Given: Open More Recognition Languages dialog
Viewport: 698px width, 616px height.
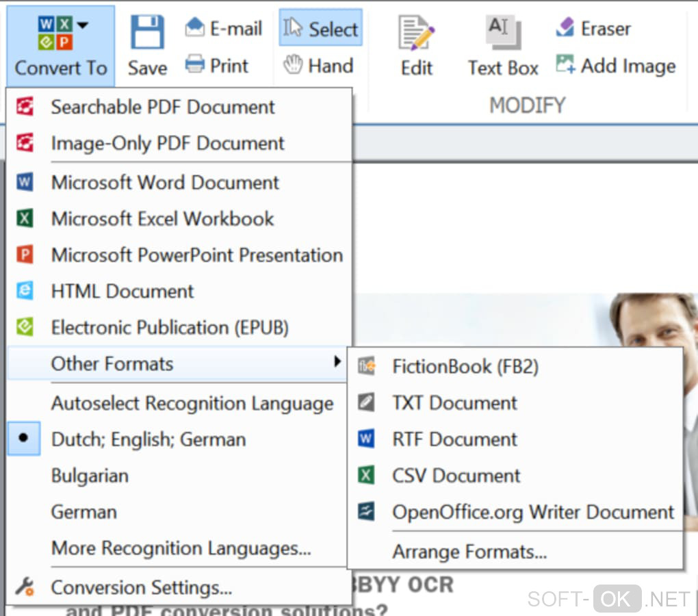Looking at the screenshot, I should (x=181, y=548).
